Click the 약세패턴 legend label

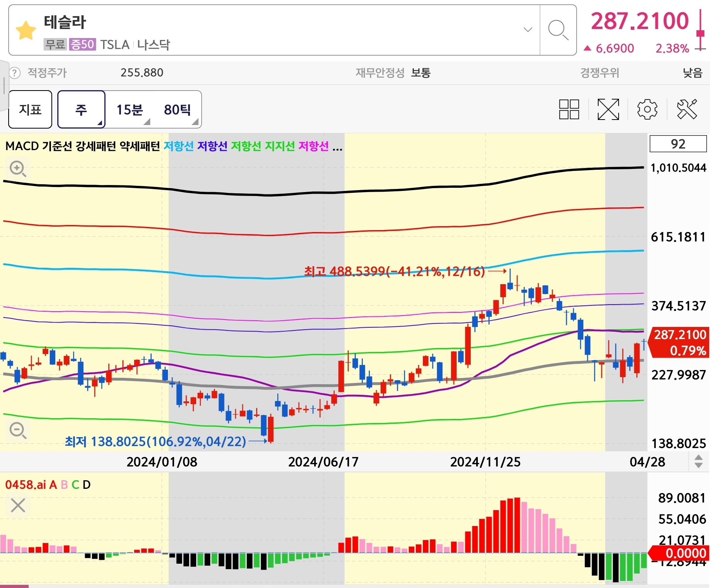click(140, 146)
